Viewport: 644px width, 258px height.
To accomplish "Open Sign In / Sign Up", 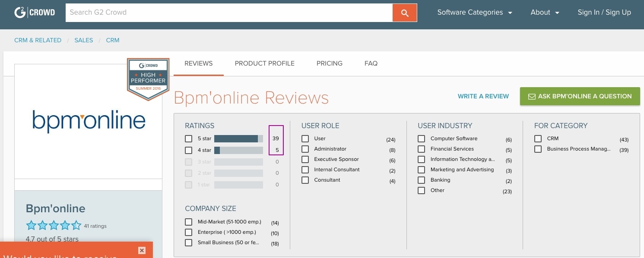I will pyautogui.click(x=604, y=13).
